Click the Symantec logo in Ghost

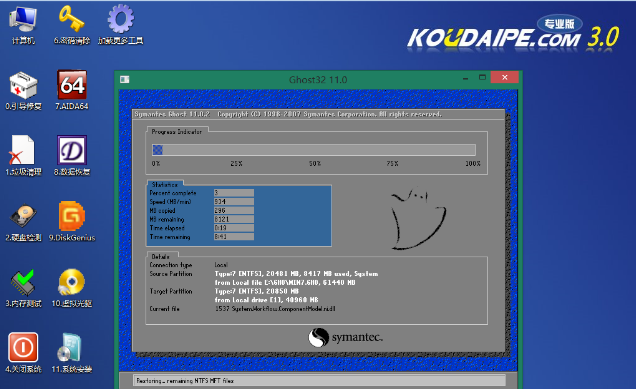click(x=345, y=337)
